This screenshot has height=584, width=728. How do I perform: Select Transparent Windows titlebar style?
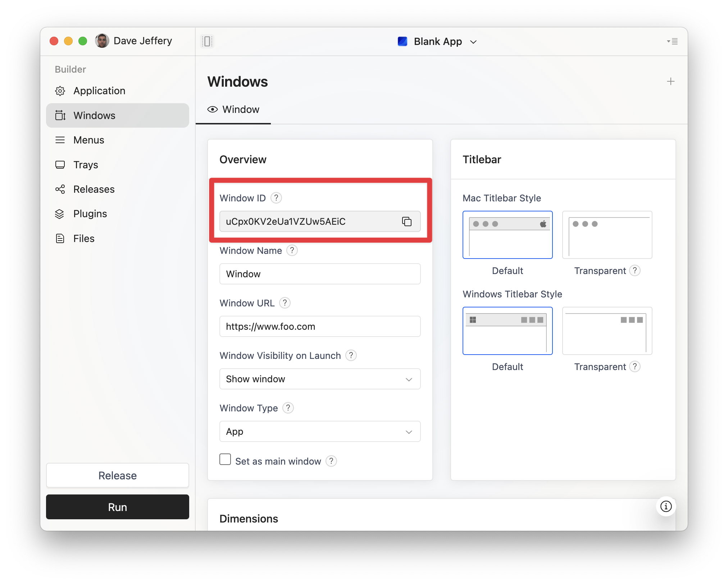607,330
